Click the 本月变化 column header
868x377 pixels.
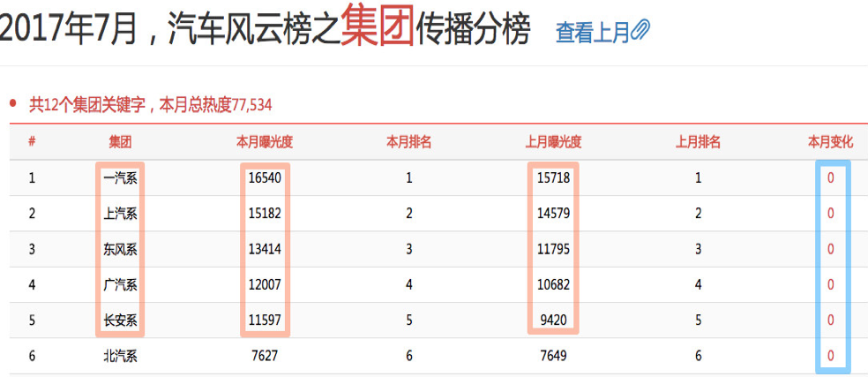(830, 142)
